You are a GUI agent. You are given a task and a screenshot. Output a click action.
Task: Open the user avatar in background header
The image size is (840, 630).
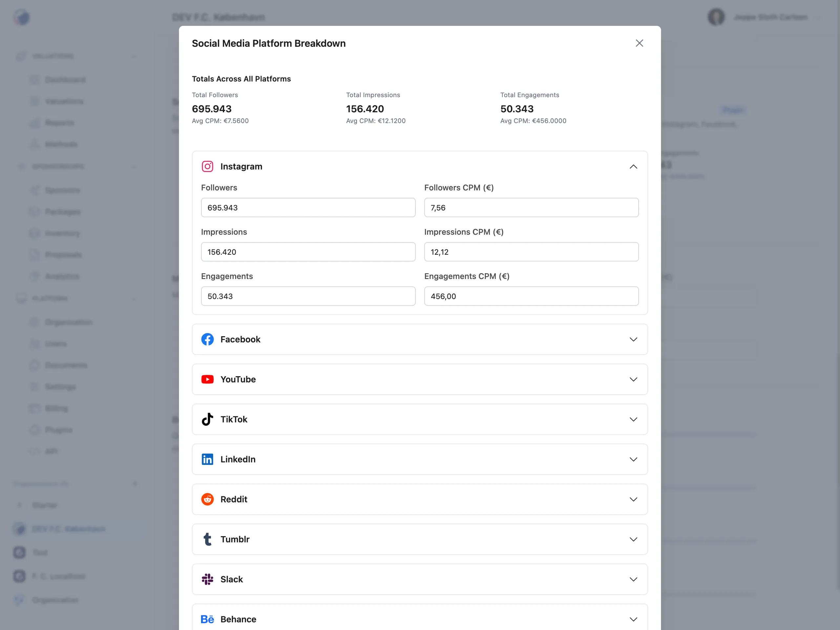[x=716, y=17]
